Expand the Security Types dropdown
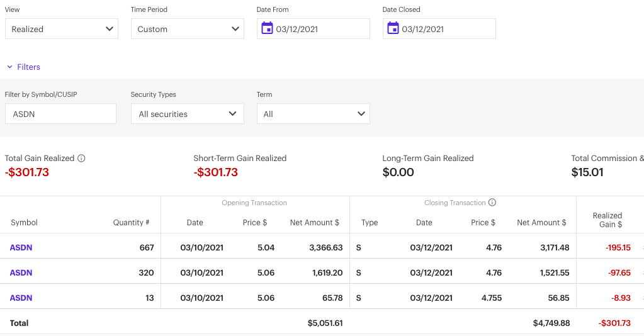Image resolution: width=644 pixels, height=336 pixels. pos(187,114)
